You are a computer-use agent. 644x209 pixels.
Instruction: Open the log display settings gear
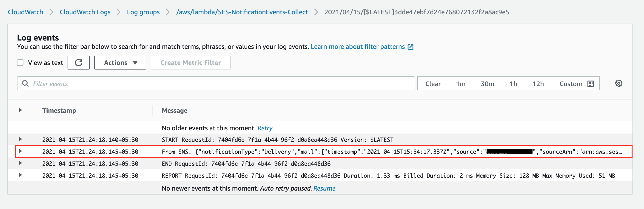[618, 84]
